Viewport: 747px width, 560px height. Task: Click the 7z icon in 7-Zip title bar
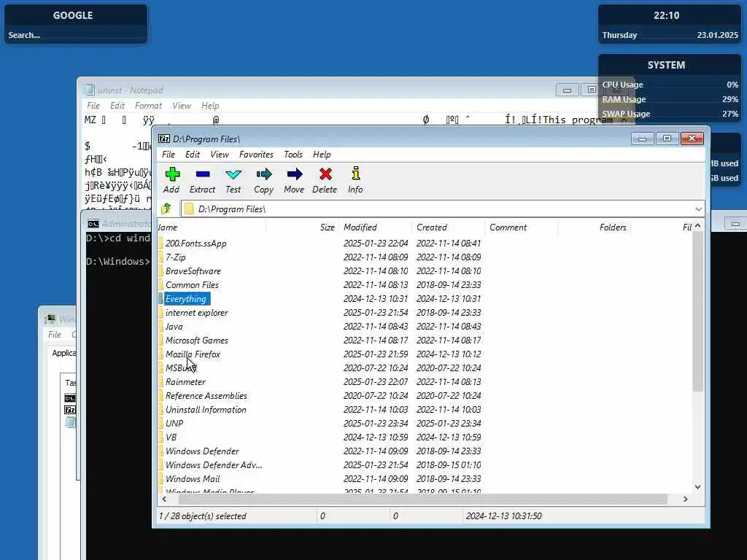coord(164,139)
